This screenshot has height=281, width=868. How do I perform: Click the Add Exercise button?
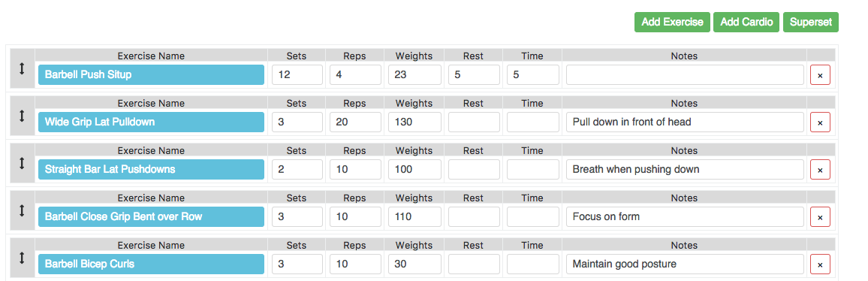pyautogui.click(x=672, y=23)
